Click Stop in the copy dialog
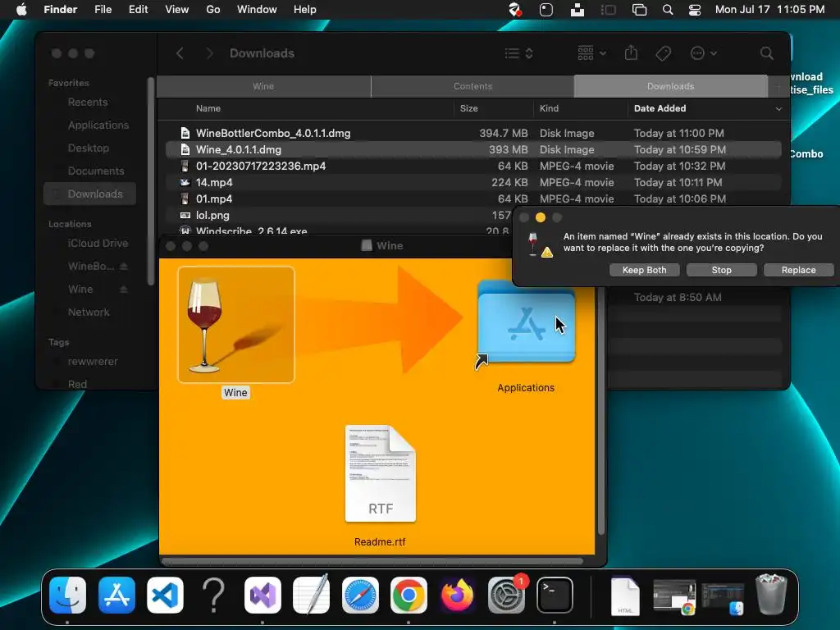Image resolution: width=840 pixels, height=630 pixels. coord(721,270)
